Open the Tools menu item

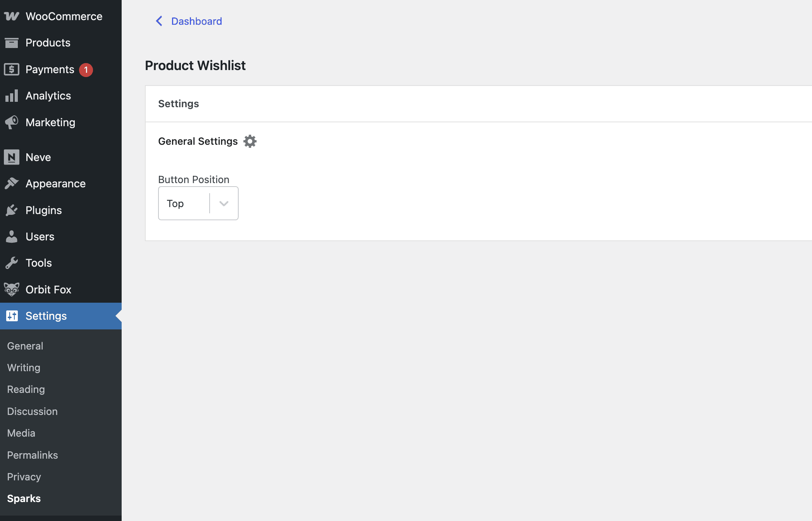[x=39, y=263]
